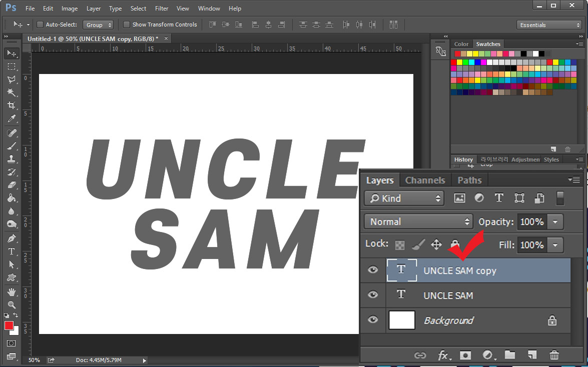Hide the UNCLE SAM copy layer
Viewport: 588px width, 367px height.
click(x=373, y=270)
